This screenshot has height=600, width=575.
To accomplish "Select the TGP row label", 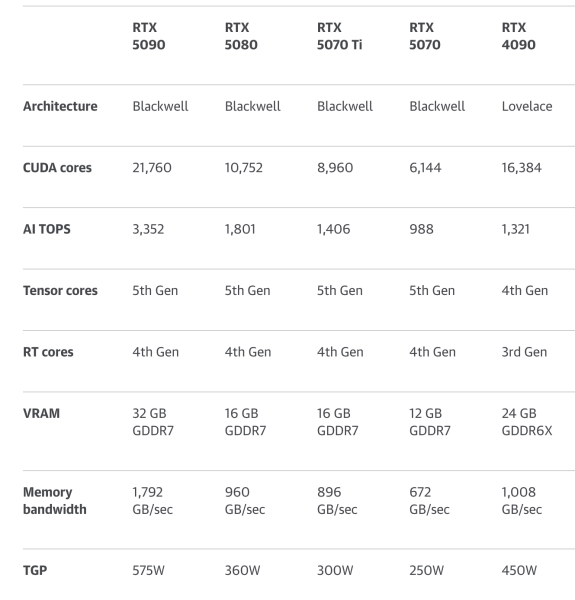I will 35,570.
